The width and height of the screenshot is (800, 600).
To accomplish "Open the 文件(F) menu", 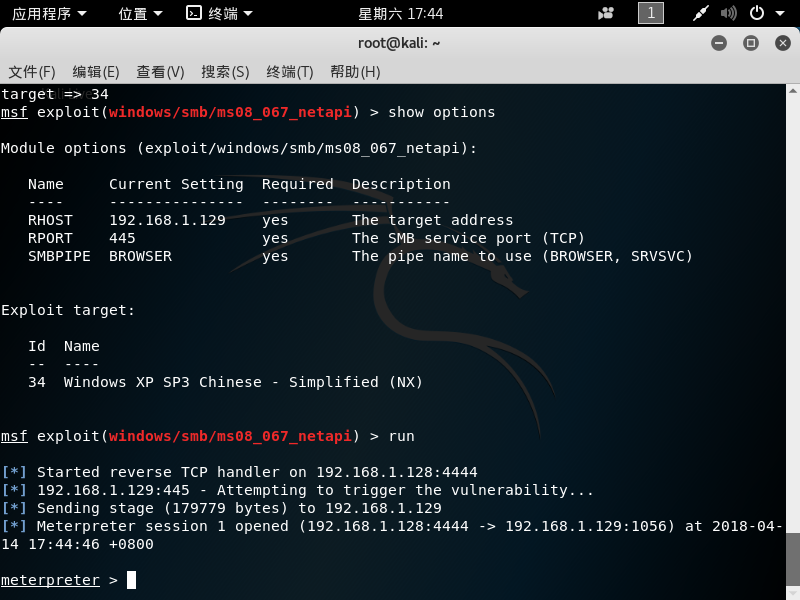I will point(32,72).
